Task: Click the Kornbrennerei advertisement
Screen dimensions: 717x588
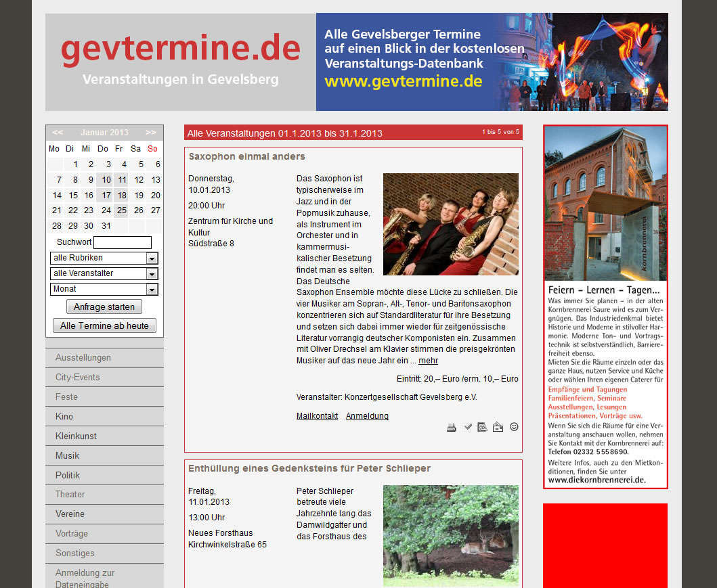Action: pos(605,307)
